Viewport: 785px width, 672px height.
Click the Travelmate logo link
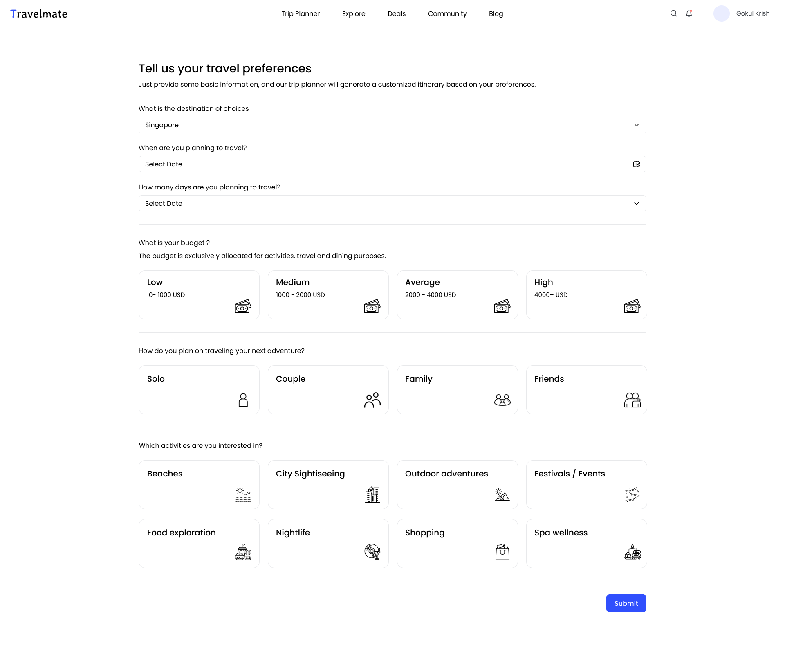pyautogui.click(x=39, y=14)
